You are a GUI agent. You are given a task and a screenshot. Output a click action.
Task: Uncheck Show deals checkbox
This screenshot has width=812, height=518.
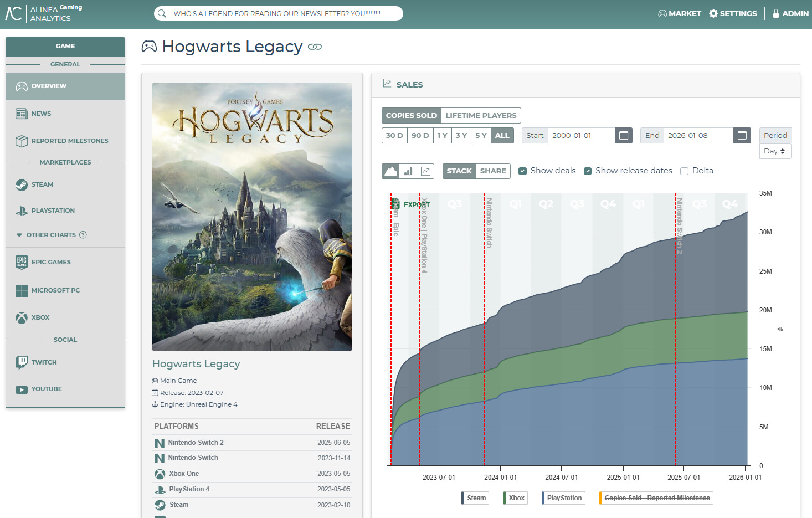522,171
